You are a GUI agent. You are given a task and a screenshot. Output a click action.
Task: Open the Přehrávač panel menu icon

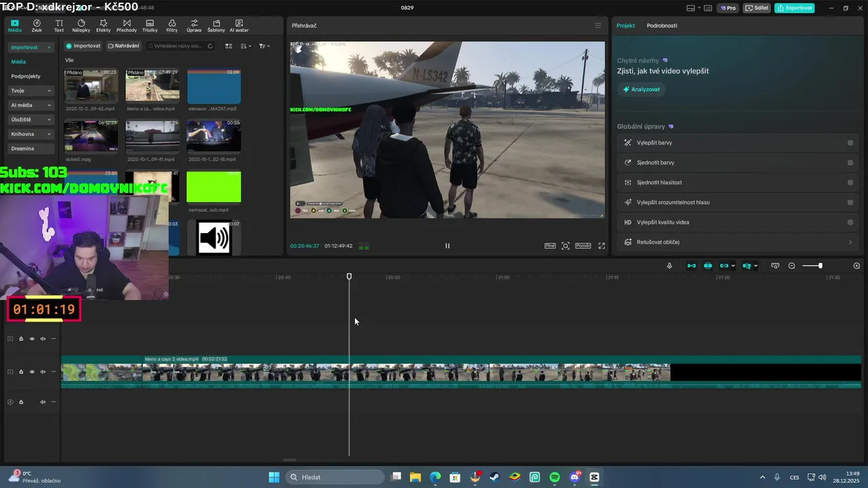click(598, 26)
